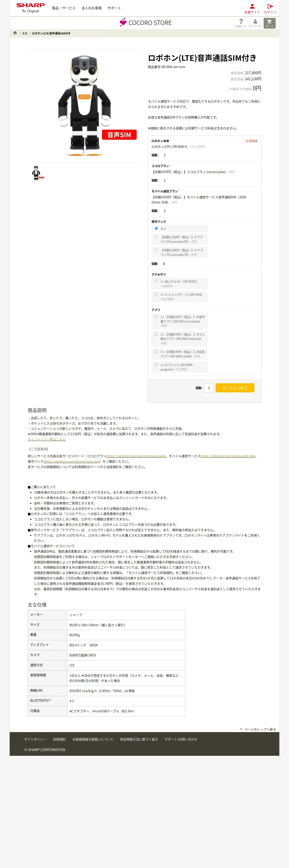
Task: Click the ログイン login icon
Action: pyautogui.click(x=270, y=8)
